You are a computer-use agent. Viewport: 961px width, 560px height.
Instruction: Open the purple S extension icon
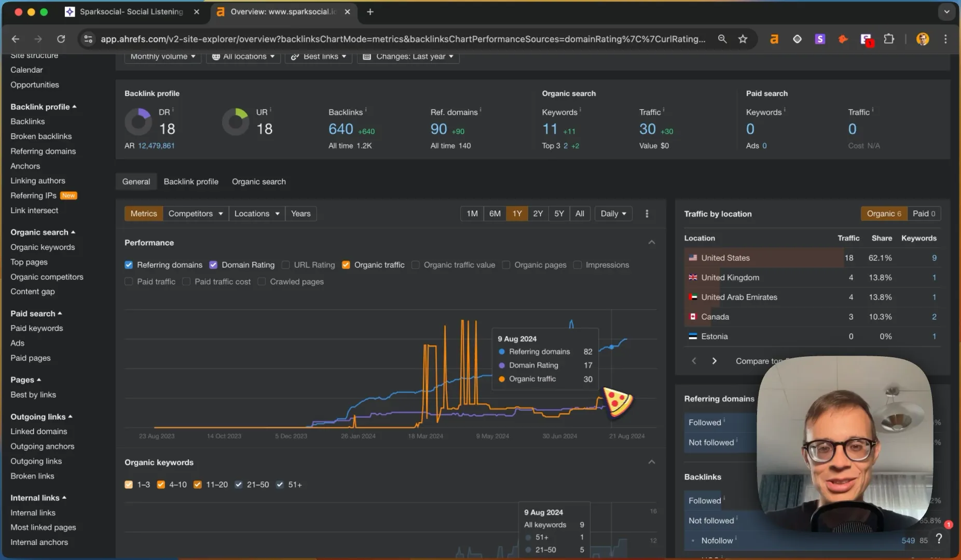pyautogui.click(x=820, y=39)
